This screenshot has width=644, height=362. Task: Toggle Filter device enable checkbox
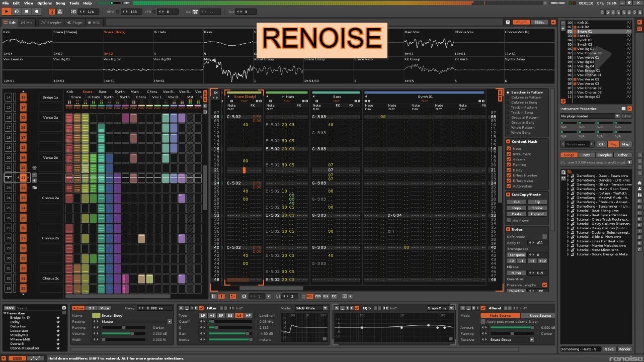(202, 308)
